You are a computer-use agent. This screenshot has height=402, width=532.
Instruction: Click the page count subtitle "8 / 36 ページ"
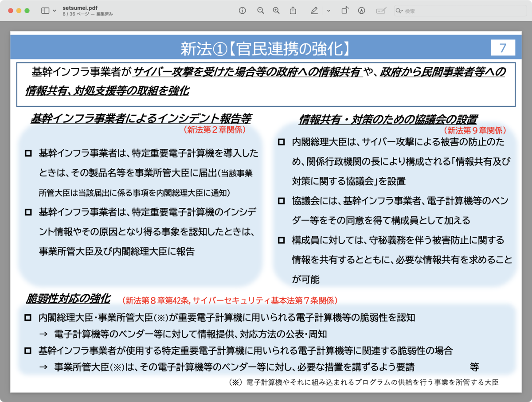(76, 14)
